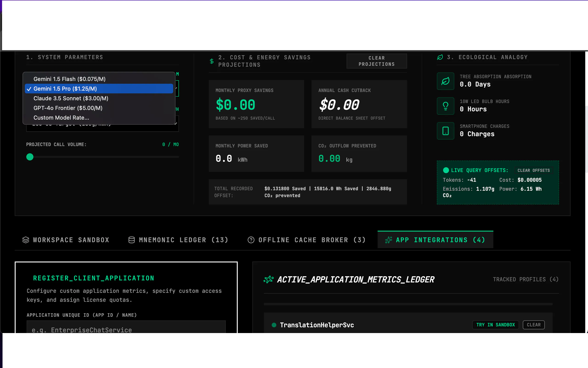Click Clear button in TranslationHelperSvc row
588x368 pixels.
534,325
